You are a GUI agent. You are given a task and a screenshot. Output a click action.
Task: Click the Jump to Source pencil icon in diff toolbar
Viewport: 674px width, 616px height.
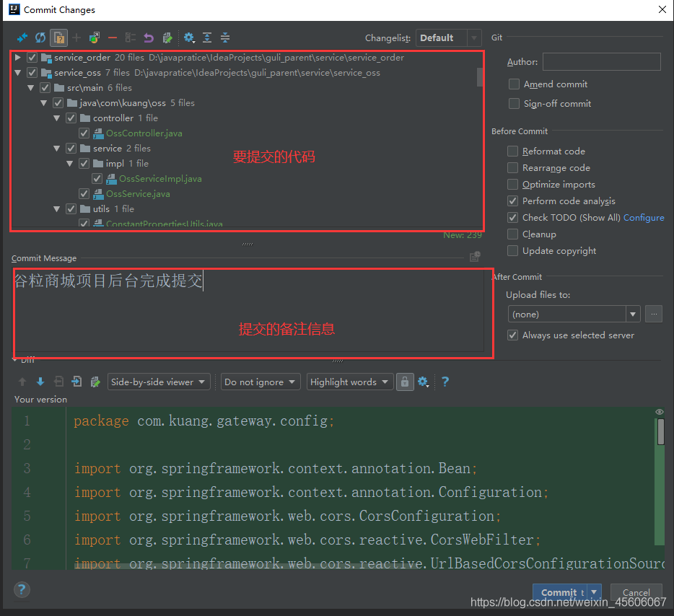[x=95, y=382]
